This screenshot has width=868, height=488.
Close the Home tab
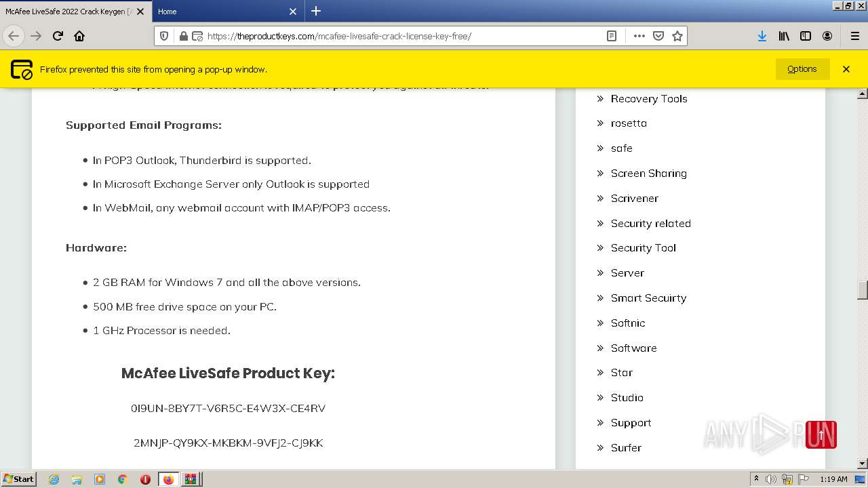(293, 12)
